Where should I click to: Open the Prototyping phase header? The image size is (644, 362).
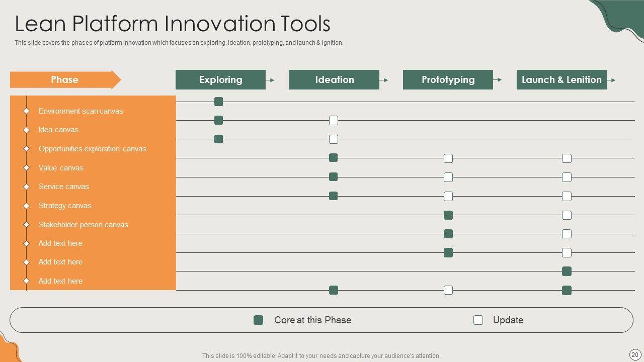(448, 80)
